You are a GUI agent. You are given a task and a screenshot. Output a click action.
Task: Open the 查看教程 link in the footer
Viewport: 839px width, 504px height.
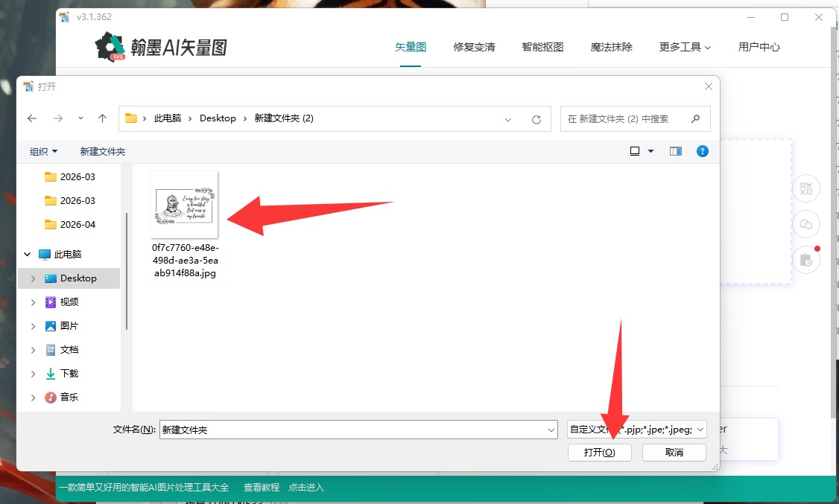(x=261, y=488)
